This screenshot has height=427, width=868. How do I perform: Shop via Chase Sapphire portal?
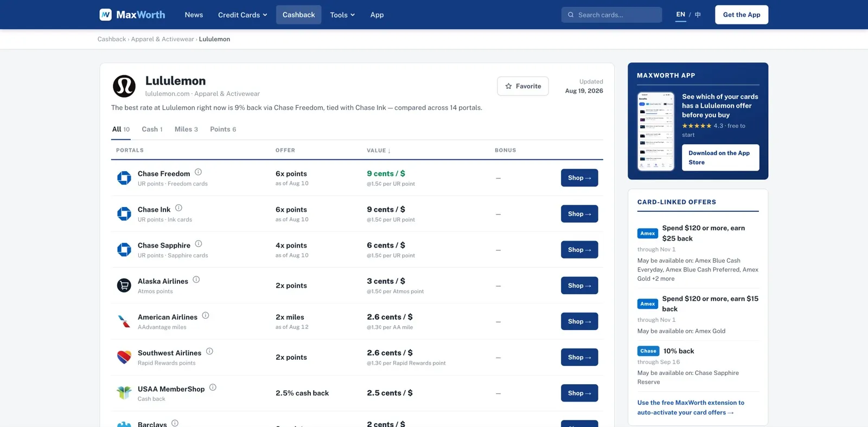tap(579, 250)
